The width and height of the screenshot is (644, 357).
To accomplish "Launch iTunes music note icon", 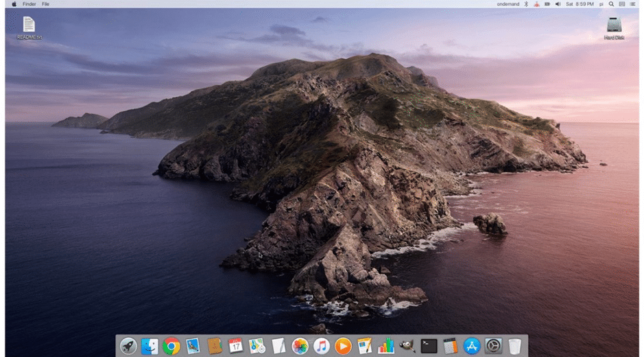I will click(322, 346).
